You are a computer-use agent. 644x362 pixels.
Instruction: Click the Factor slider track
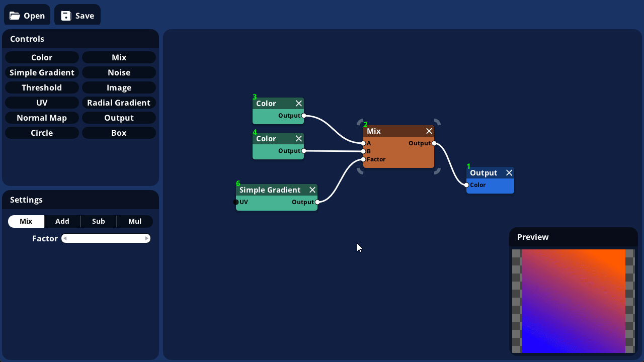point(106,238)
